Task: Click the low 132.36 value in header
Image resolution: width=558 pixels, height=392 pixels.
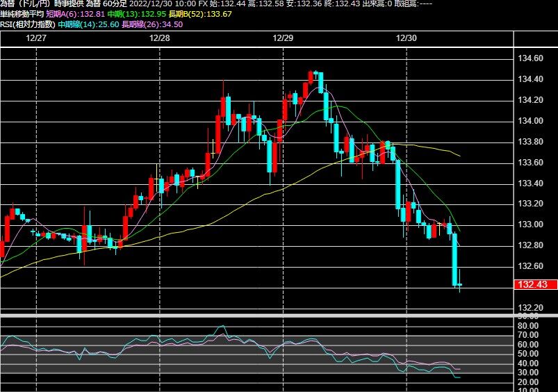Action: 306,4
